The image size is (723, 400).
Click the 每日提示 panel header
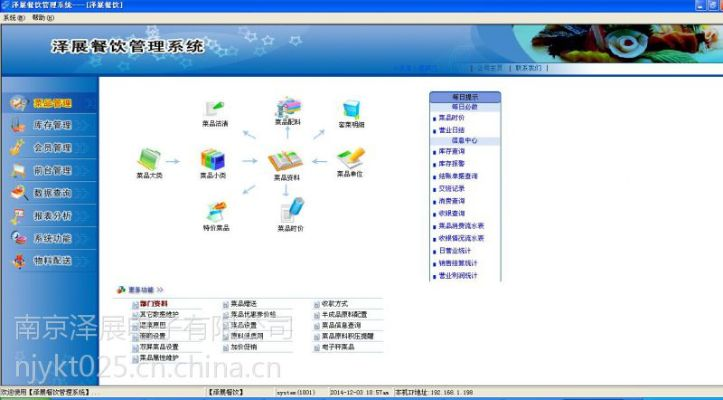pos(465,97)
